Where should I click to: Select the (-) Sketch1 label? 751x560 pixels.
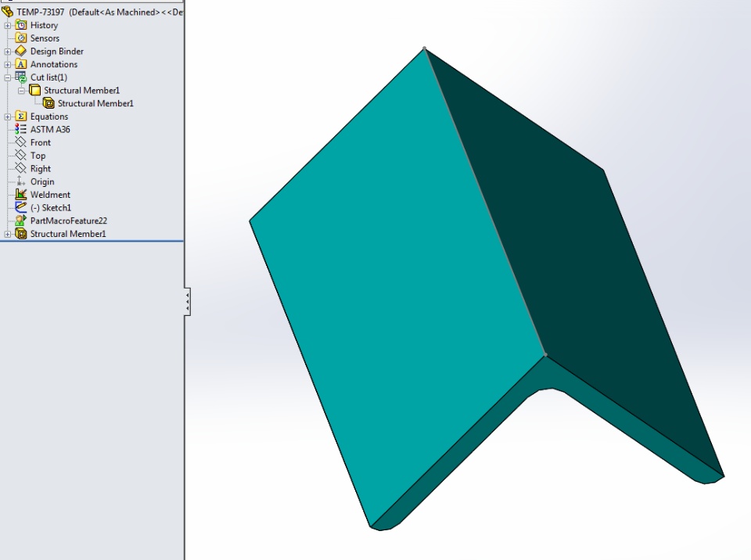(51, 208)
